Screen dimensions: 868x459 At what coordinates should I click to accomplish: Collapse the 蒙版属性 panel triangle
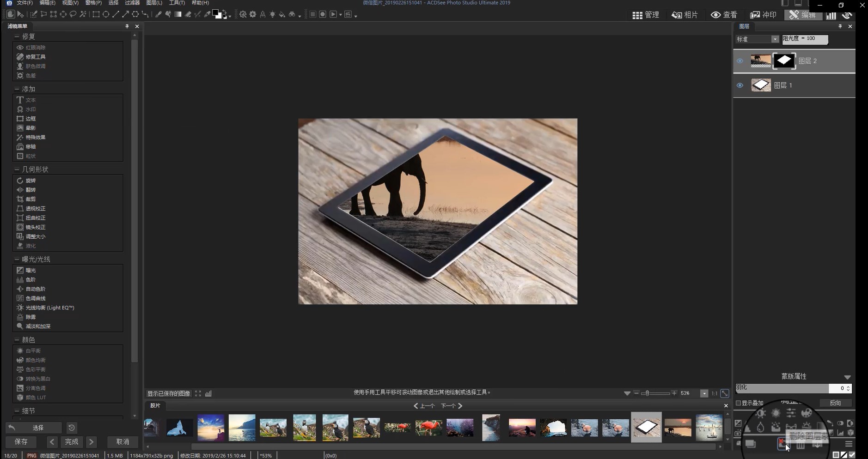click(847, 377)
